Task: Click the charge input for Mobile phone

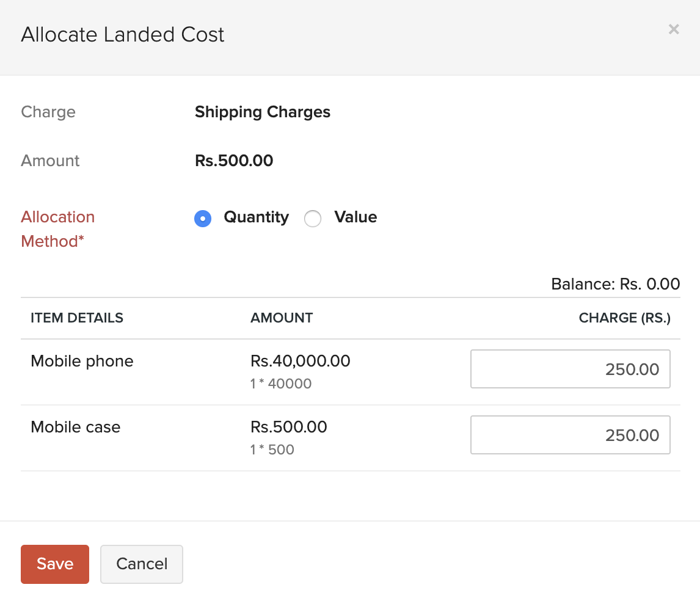Action: click(570, 369)
